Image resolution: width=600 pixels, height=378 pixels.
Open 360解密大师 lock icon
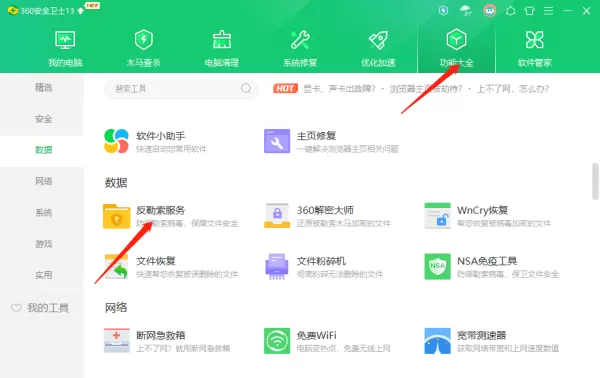coord(277,215)
